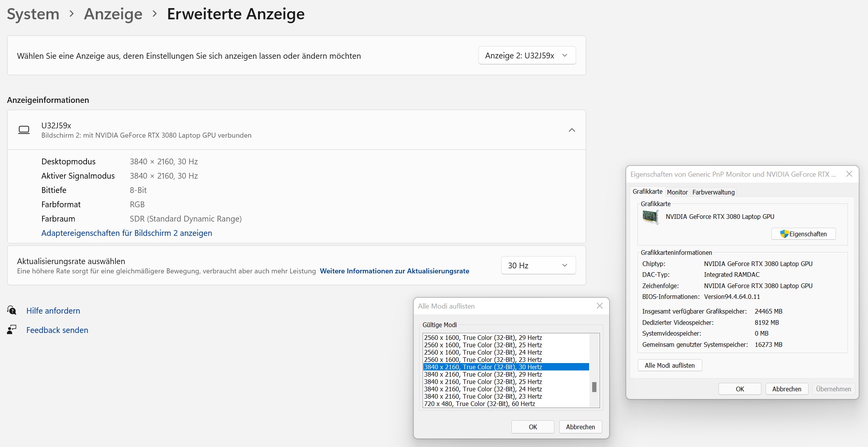Click the Feedback senden person icon
The image size is (868, 447).
pos(12,330)
